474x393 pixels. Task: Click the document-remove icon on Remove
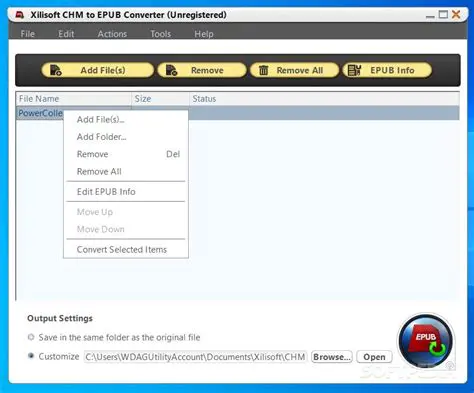[x=171, y=70]
